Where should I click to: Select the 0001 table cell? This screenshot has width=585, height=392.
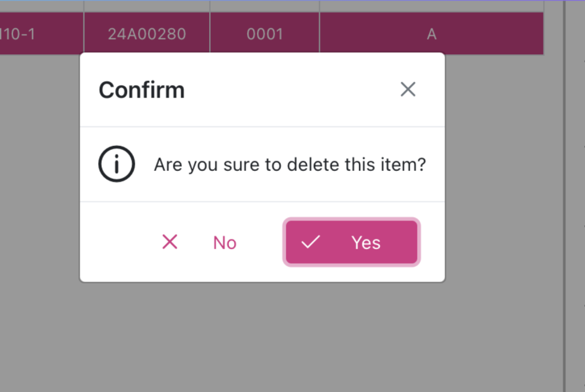(x=265, y=34)
